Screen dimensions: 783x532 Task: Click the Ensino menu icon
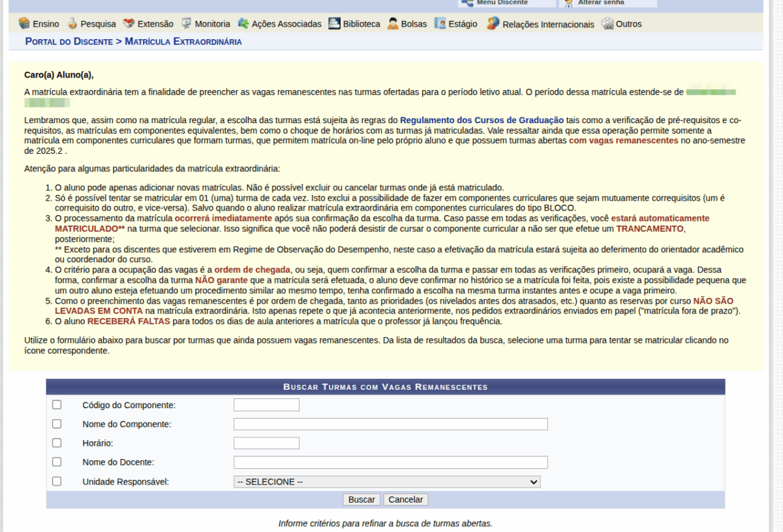pyautogui.click(x=24, y=23)
